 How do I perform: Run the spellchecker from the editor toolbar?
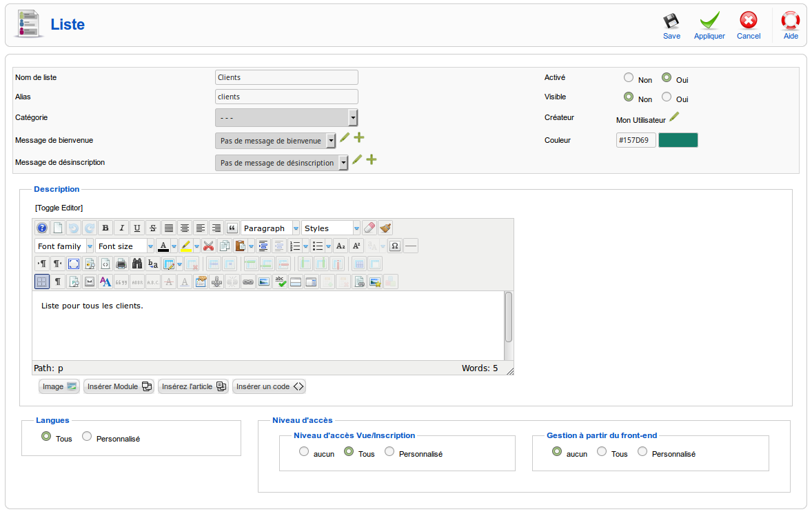click(279, 281)
